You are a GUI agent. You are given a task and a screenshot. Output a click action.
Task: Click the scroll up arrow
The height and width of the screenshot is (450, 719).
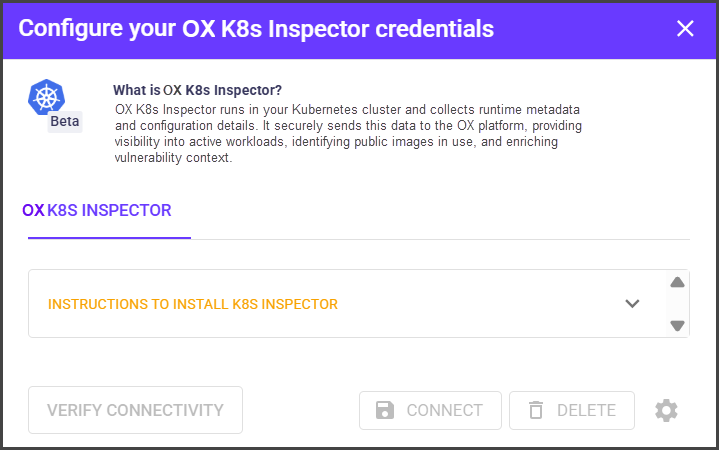(677, 283)
